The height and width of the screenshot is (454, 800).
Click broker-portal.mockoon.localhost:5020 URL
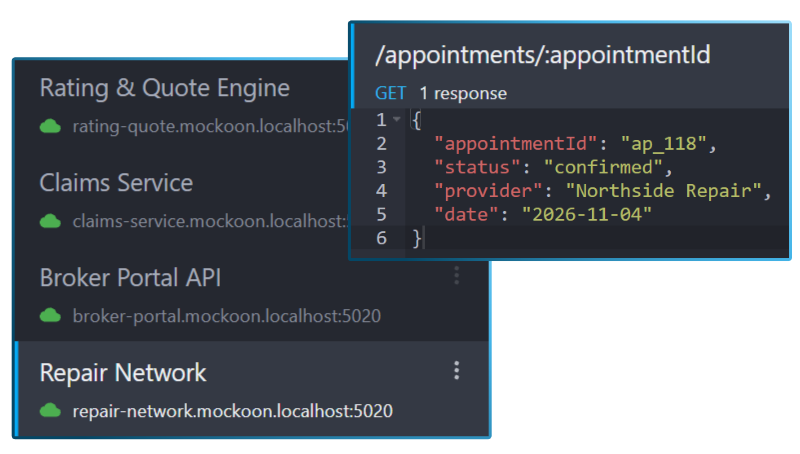(227, 316)
